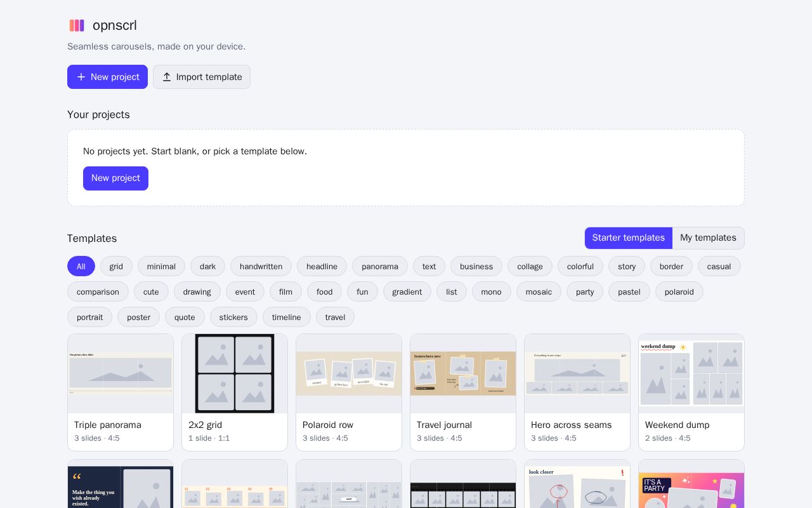
Task: Show templates tagged travel
Action: coord(335,317)
